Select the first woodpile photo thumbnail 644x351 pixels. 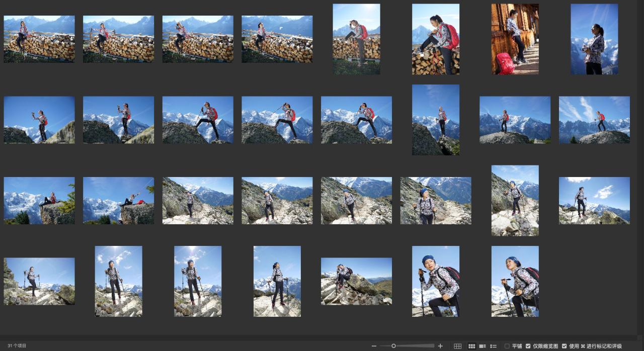click(x=39, y=39)
